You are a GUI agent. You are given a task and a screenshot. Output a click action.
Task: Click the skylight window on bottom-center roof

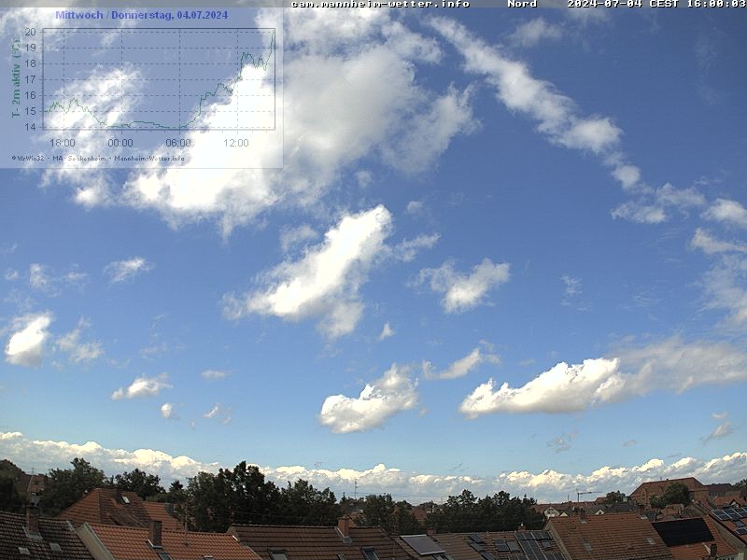pos(423,544)
